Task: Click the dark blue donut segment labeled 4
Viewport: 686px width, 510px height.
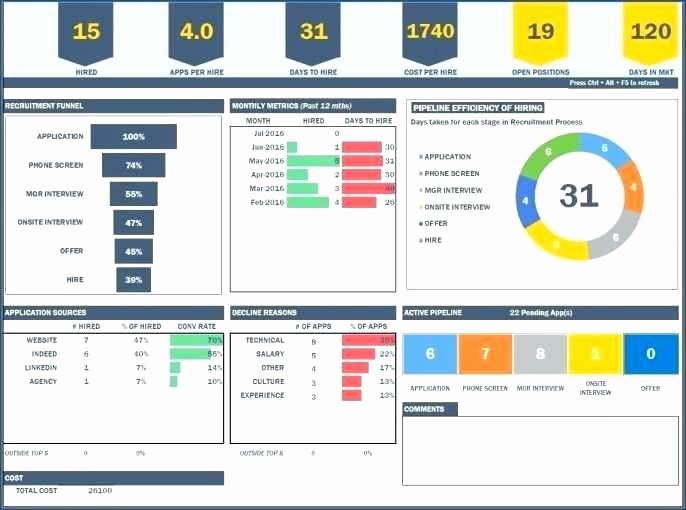Action: [x=526, y=200]
